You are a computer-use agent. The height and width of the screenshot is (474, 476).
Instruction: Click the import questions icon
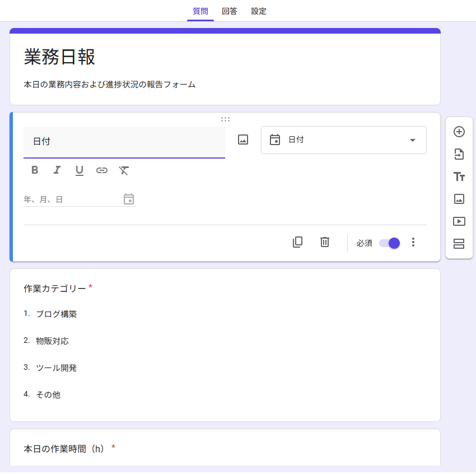(x=459, y=154)
